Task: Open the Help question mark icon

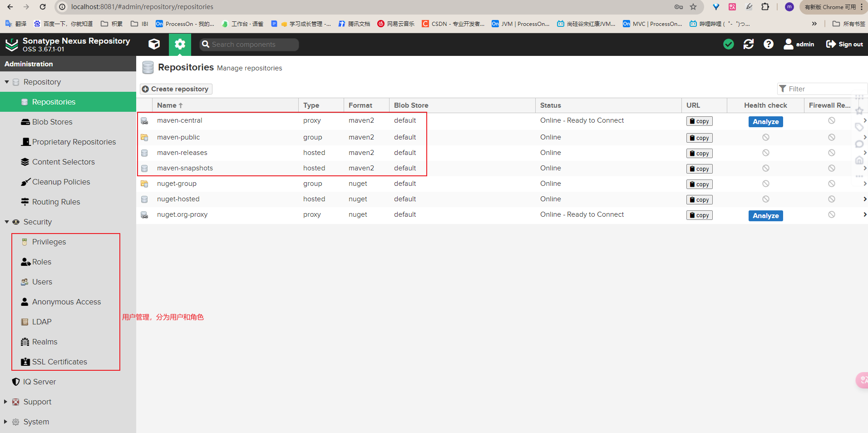Action: [x=768, y=44]
